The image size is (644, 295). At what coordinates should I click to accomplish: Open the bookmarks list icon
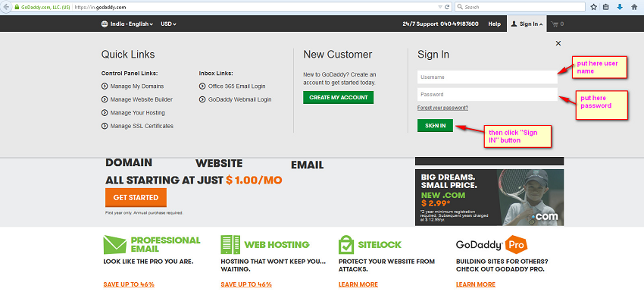(606, 7)
